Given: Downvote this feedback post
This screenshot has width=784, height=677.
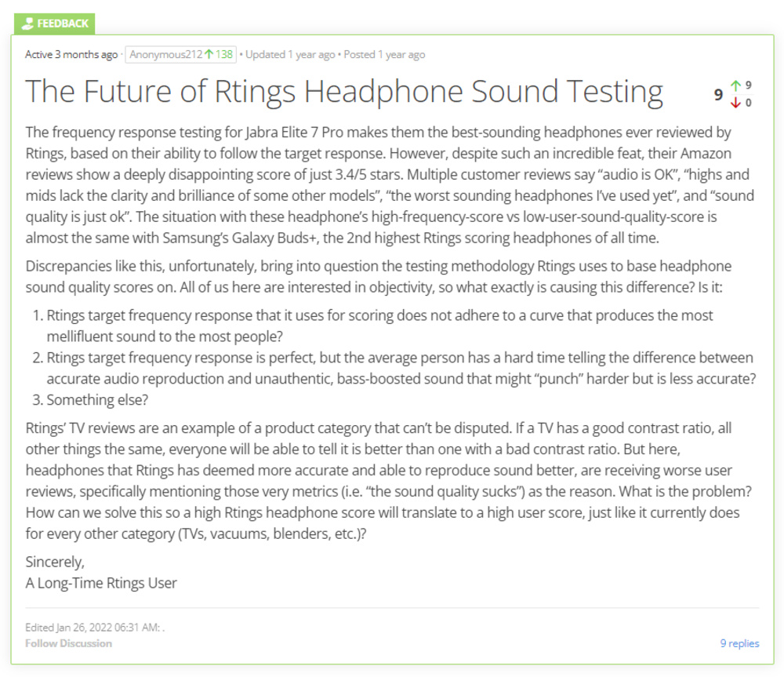Looking at the screenshot, I should pos(735,103).
